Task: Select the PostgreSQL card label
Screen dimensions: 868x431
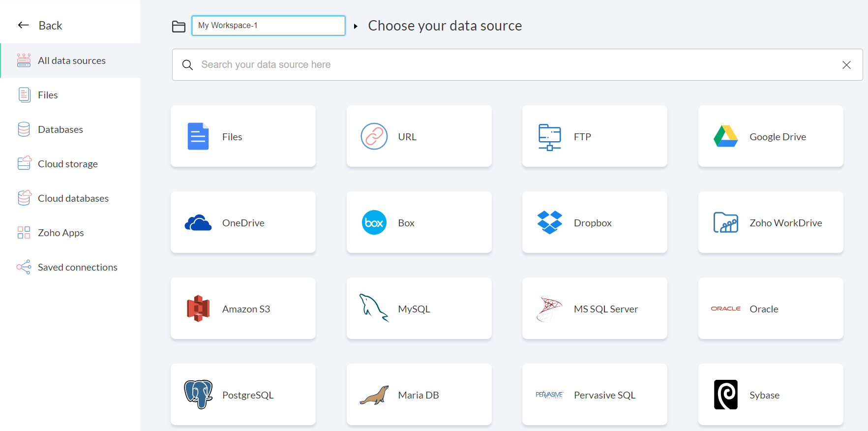Action: [x=248, y=395]
